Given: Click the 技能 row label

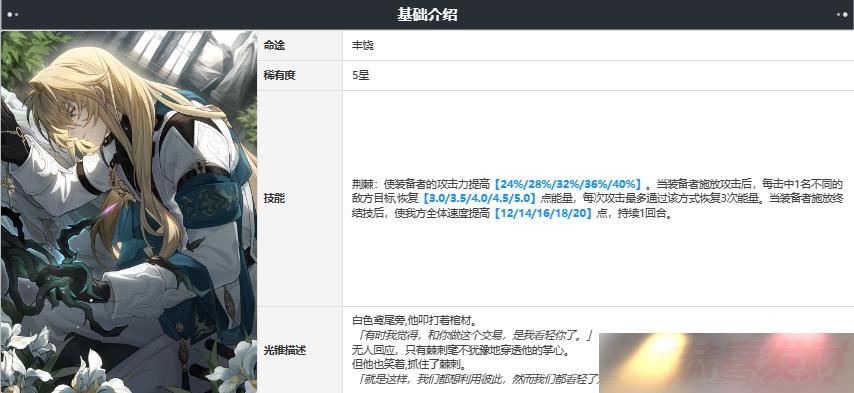Looking at the screenshot, I should 274,199.
